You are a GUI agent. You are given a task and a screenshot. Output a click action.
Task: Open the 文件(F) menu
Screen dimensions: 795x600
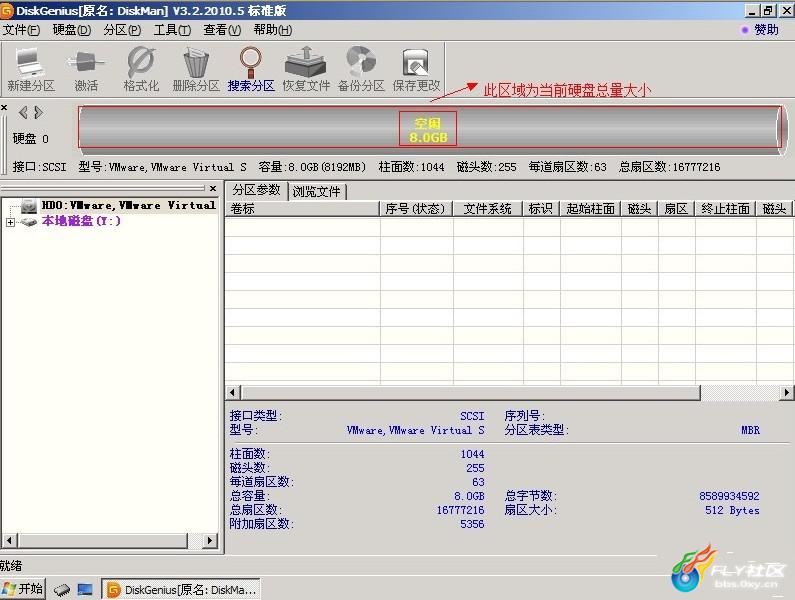(x=21, y=30)
